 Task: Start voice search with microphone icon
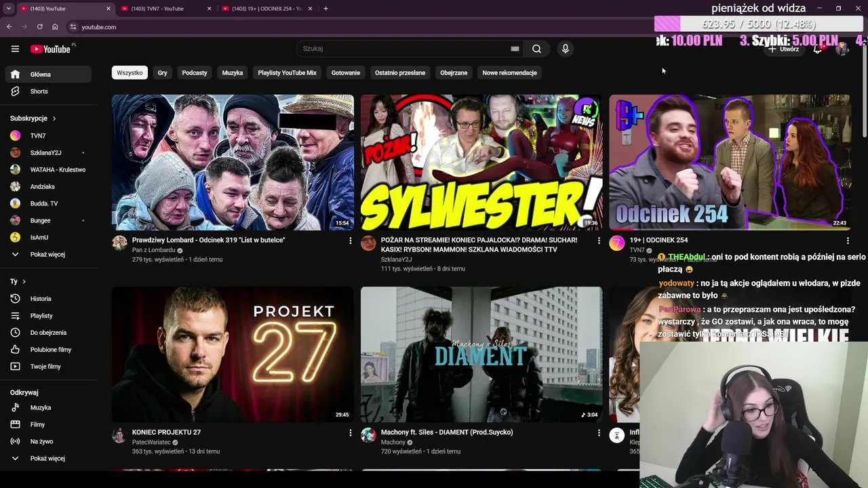pos(565,49)
